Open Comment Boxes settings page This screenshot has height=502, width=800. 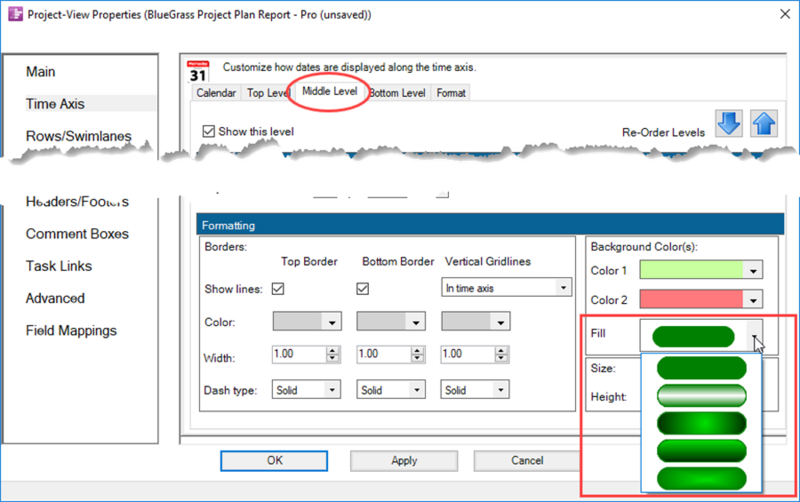point(77,234)
